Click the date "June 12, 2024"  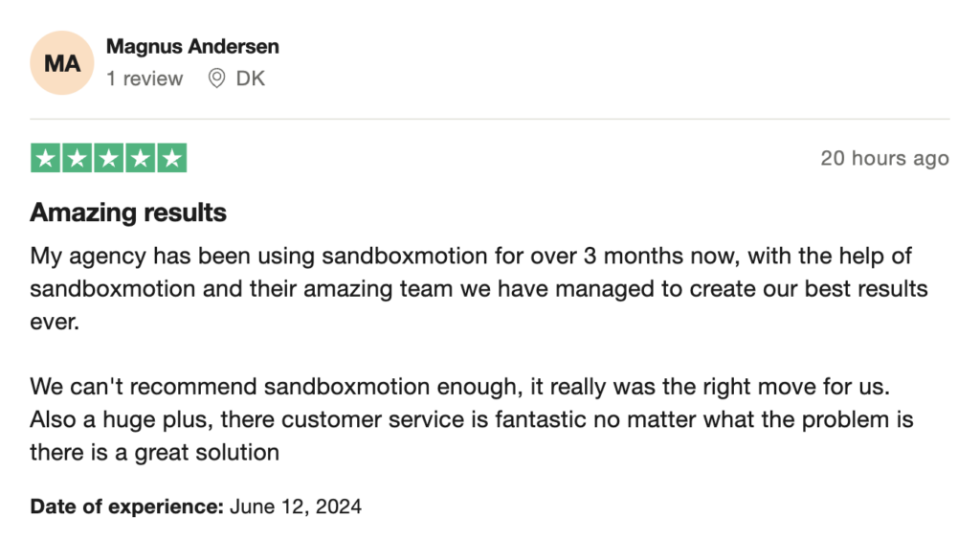296,506
